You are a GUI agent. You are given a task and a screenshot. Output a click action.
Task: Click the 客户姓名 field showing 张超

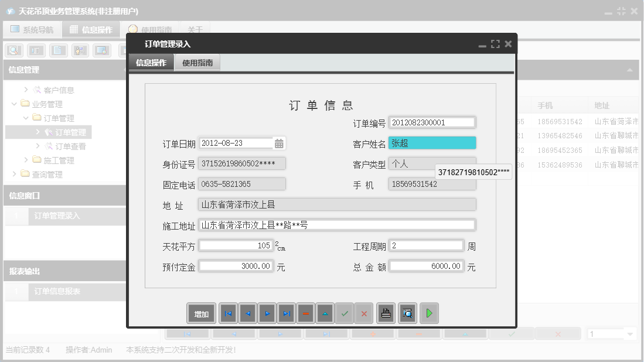[x=432, y=142]
